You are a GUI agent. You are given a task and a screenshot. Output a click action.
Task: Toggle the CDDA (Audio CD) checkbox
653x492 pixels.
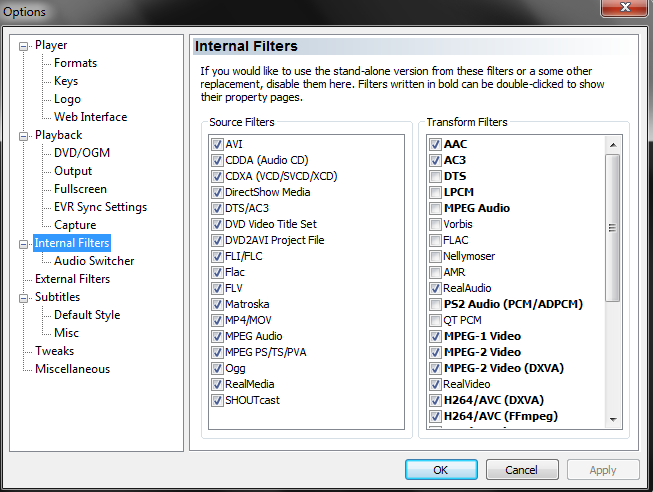coord(217,160)
